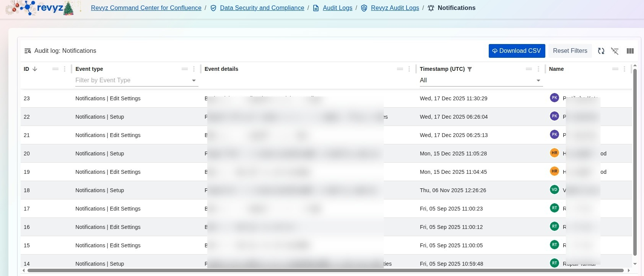Screen dimensions: 644x276
Task: Open the Event type column options menu
Action: 194,69
